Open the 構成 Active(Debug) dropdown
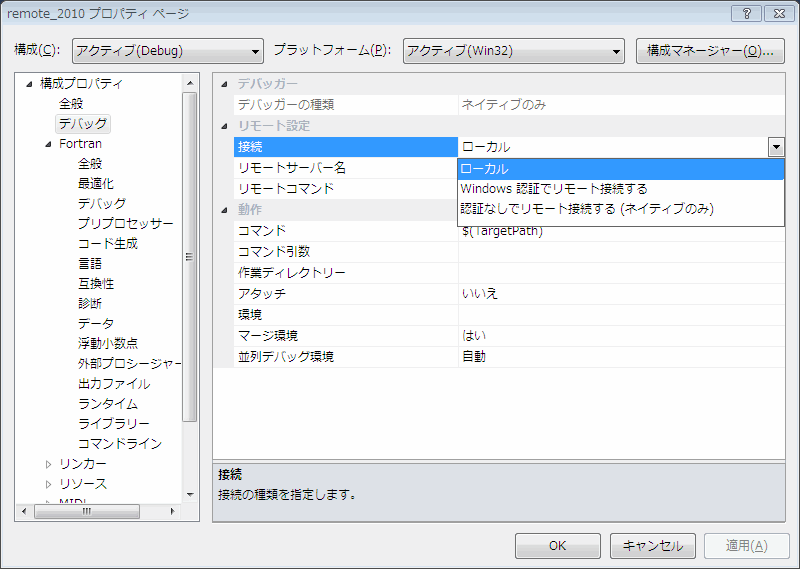The height and width of the screenshot is (569, 800). click(x=167, y=51)
